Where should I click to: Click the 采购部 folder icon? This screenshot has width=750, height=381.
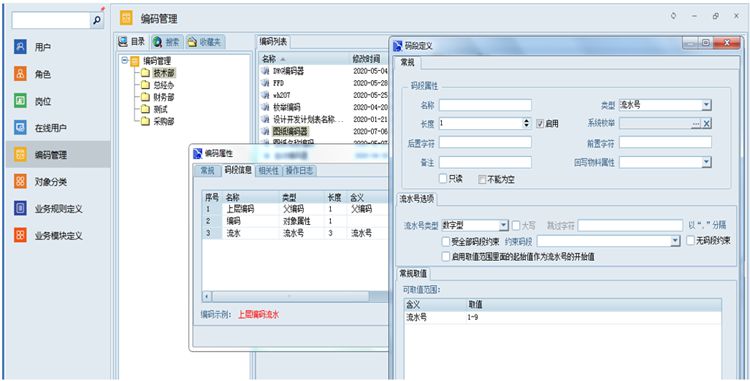point(145,121)
